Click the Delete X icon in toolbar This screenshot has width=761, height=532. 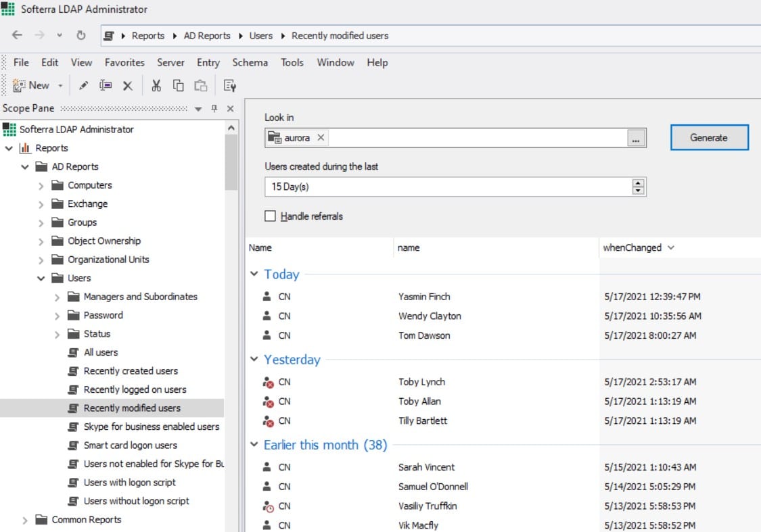point(127,85)
